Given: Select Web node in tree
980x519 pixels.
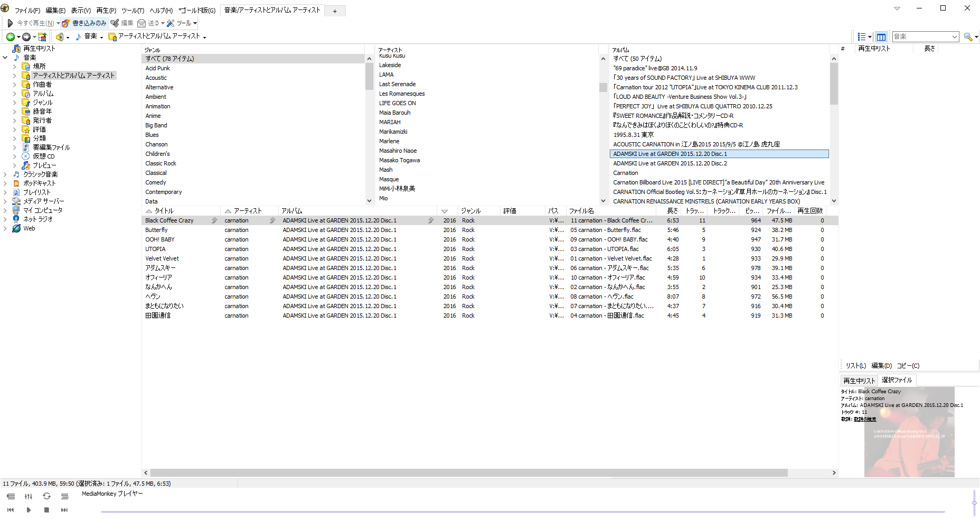Looking at the screenshot, I should click(29, 228).
